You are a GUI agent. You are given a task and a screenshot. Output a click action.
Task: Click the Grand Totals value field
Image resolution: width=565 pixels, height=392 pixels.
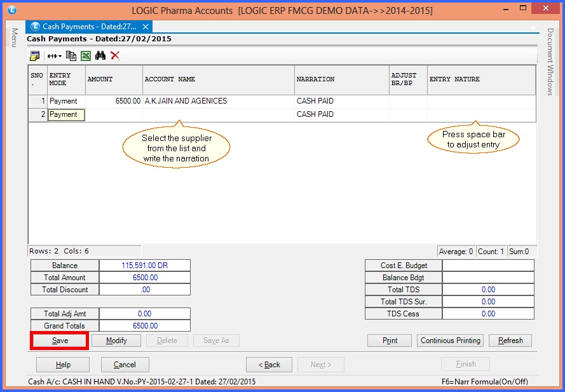pyautogui.click(x=144, y=326)
